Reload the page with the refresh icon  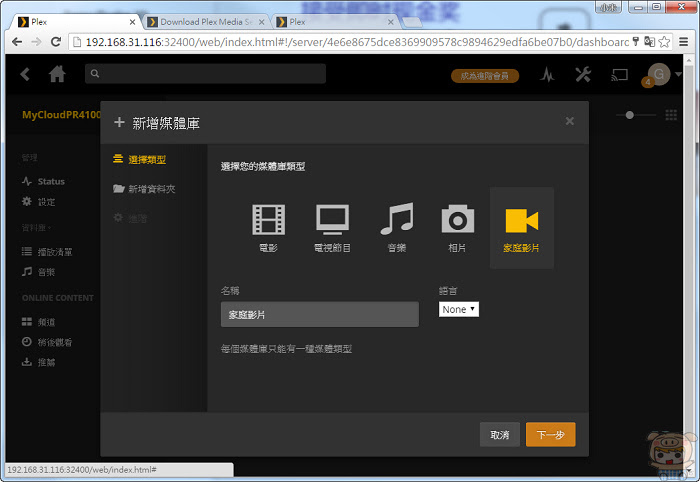[x=56, y=42]
